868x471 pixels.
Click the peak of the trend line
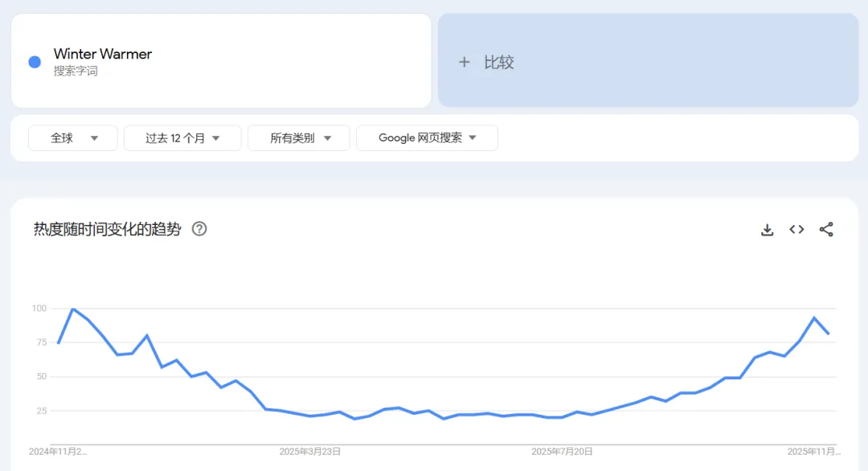tap(74, 309)
